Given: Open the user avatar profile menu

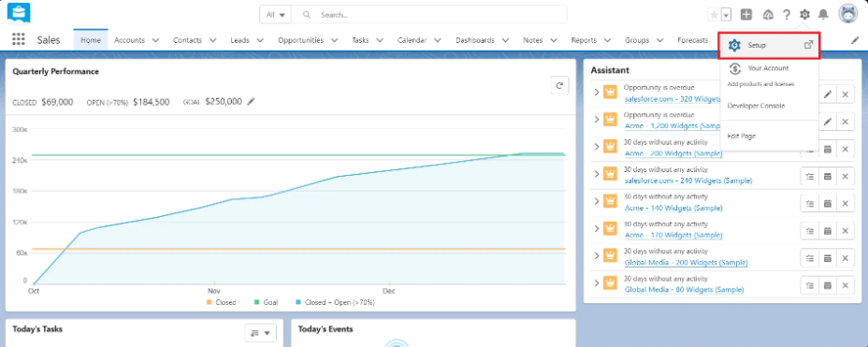Looking at the screenshot, I should [x=847, y=14].
